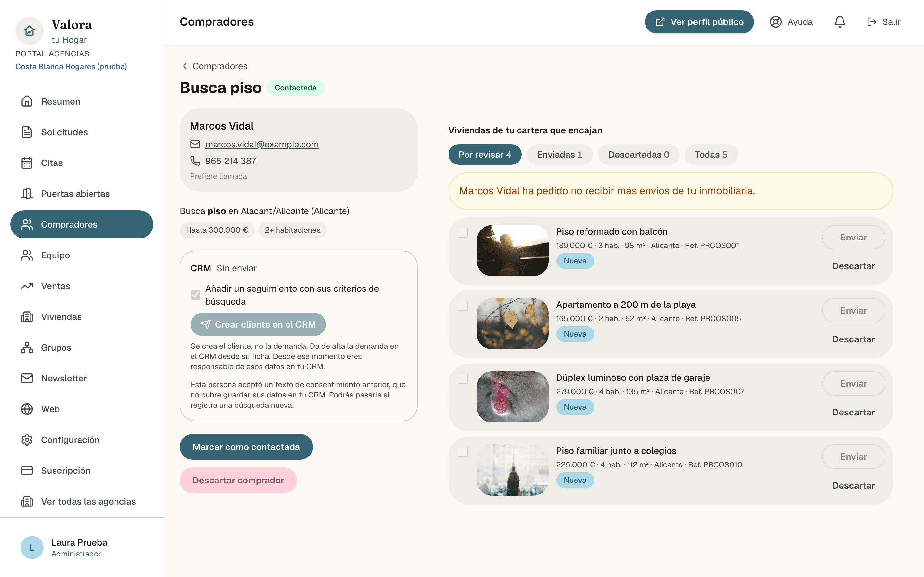Switch to the Enviadas tab
This screenshot has height=577, width=924.
click(559, 155)
